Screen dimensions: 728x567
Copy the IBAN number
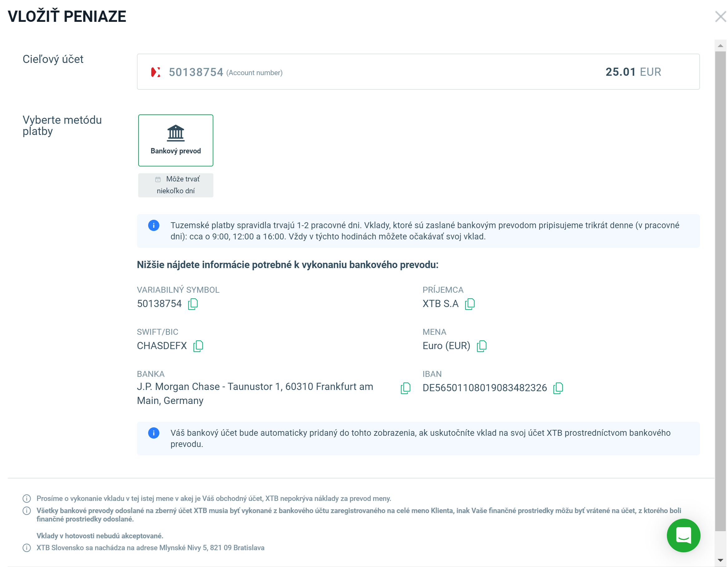(x=558, y=388)
